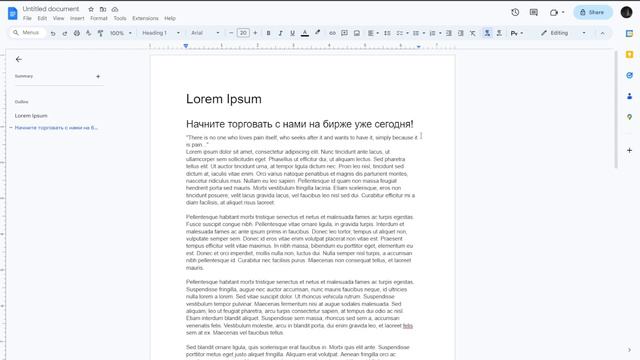Open the Calendar side panel icon

[x=629, y=33]
